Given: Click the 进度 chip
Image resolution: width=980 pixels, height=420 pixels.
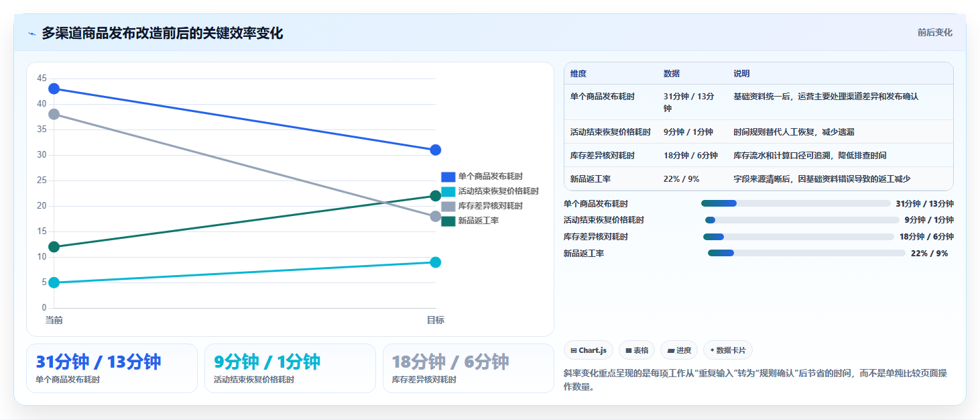Looking at the screenshot, I should [x=679, y=350].
